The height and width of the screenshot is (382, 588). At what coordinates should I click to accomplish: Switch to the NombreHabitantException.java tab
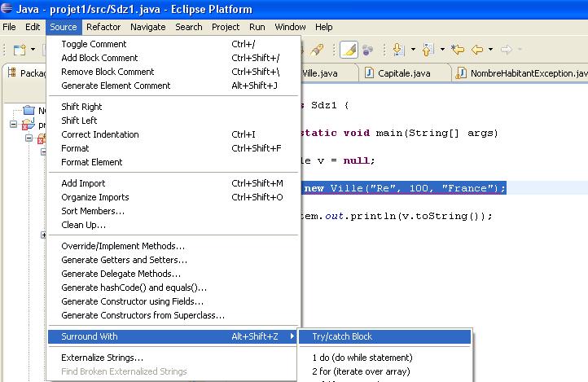[520, 73]
